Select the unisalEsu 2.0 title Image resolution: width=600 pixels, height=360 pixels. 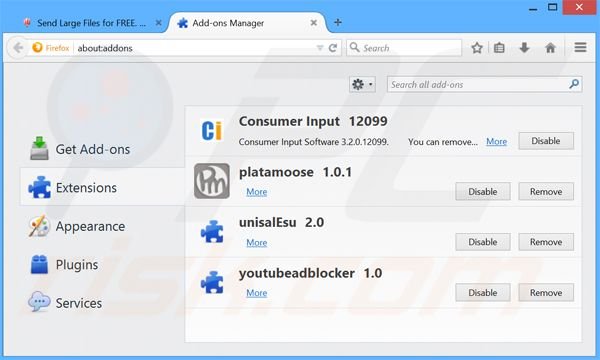tap(281, 222)
